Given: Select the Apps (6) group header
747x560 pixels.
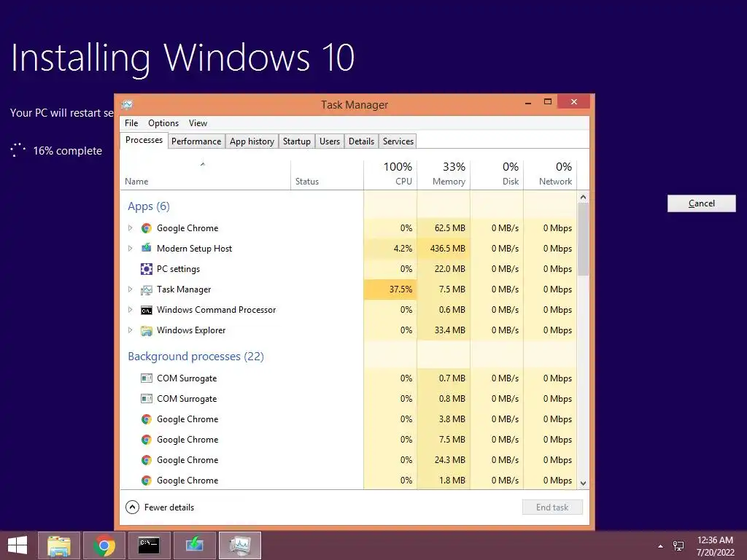Looking at the screenshot, I should [x=149, y=206].
